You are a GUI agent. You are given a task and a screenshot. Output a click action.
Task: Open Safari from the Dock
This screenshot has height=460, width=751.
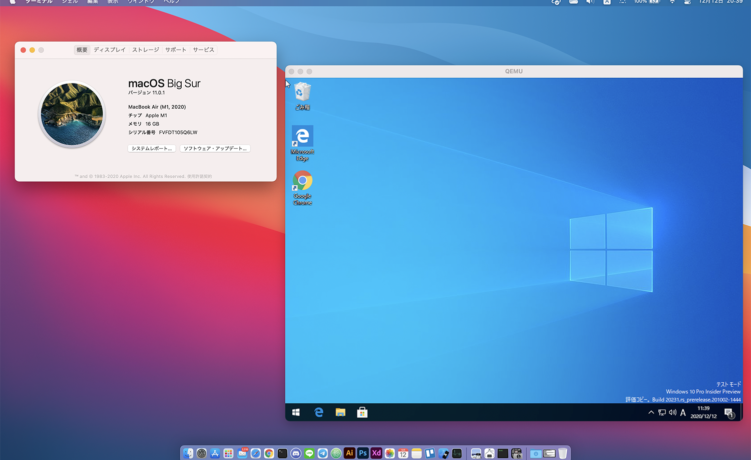256,453
